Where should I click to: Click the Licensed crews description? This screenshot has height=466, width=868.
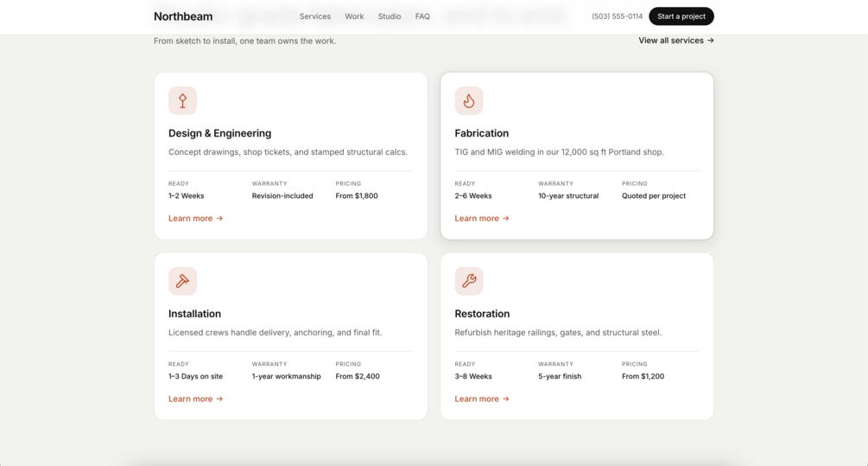click(x=276, y=333)
